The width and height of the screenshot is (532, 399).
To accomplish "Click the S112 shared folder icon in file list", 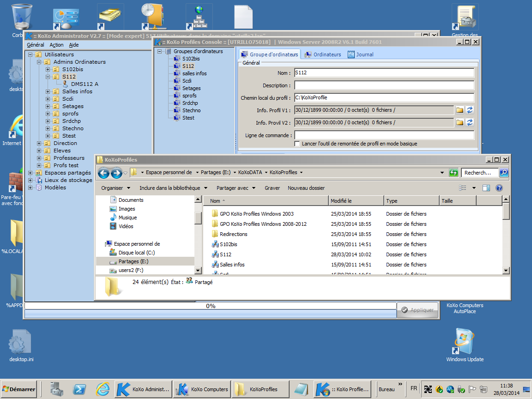I will [x=215, y=254].
